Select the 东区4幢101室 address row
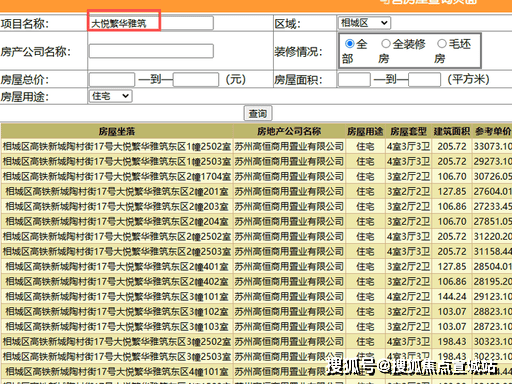512x384 pixels. [117, 371]
